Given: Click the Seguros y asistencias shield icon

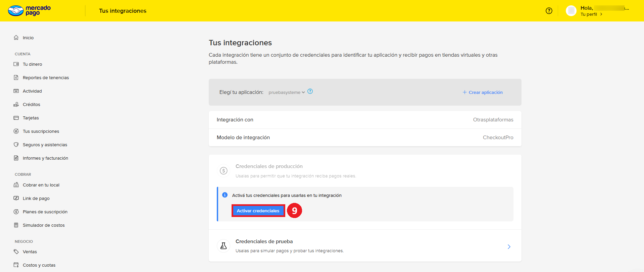Looking at the screenshot, I should tap(16, 145).
